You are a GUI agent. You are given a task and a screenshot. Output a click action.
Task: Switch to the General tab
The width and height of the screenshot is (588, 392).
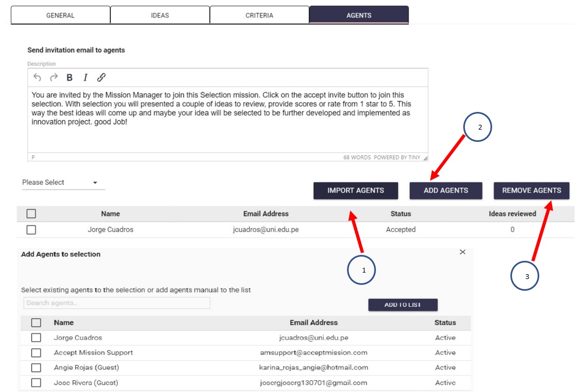pyautogui.click(x=61, y=16)
